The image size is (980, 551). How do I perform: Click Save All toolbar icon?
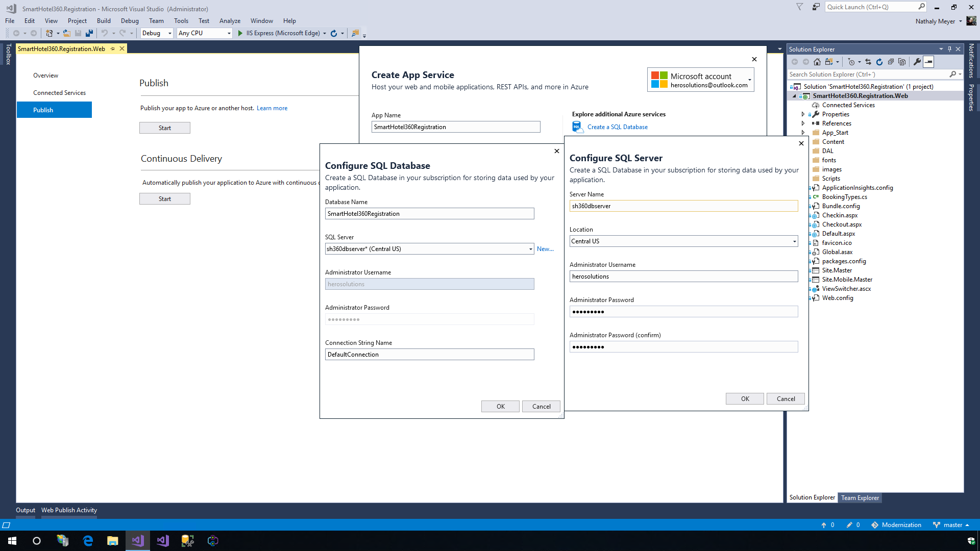pyautogui.click(x=89, y=33)
